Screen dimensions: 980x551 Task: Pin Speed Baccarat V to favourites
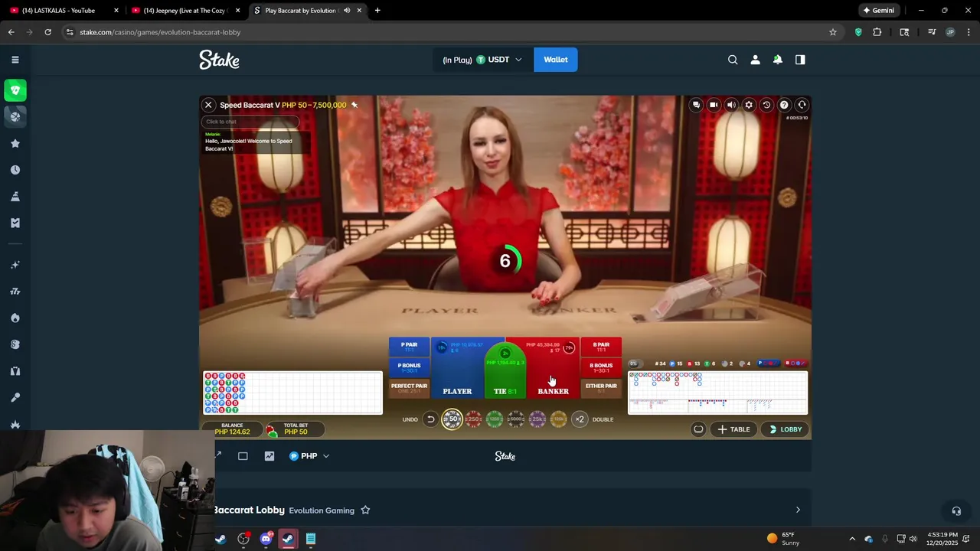point(354,105)
